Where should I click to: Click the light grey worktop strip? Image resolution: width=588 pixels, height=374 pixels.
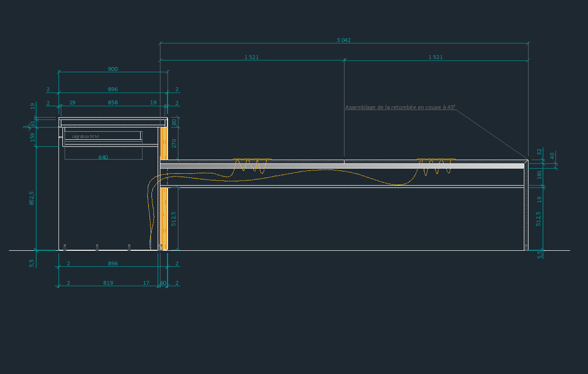click(342, 166)
